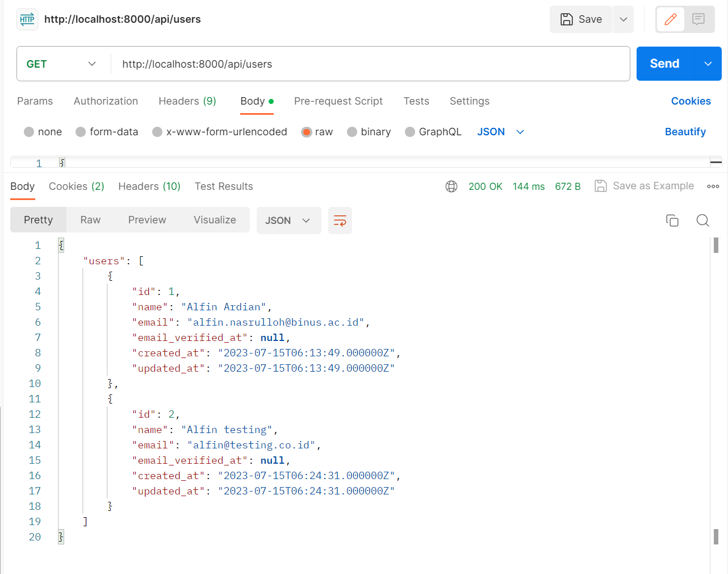Open the request Body tab

coord(257,101)
